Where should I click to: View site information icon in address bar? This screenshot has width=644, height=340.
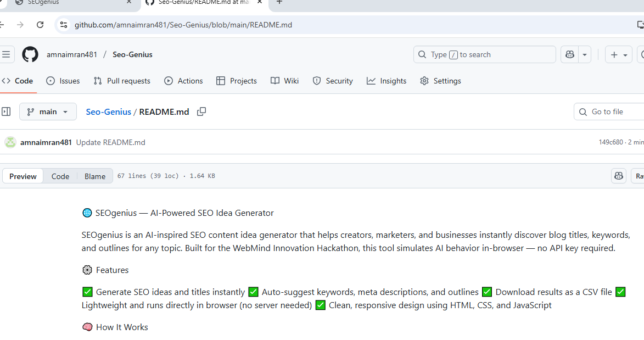pyautogui.click(x=64, y=25)
